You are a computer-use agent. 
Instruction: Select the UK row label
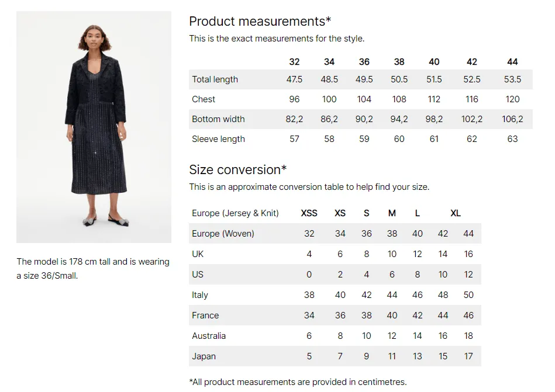[198, 254]
